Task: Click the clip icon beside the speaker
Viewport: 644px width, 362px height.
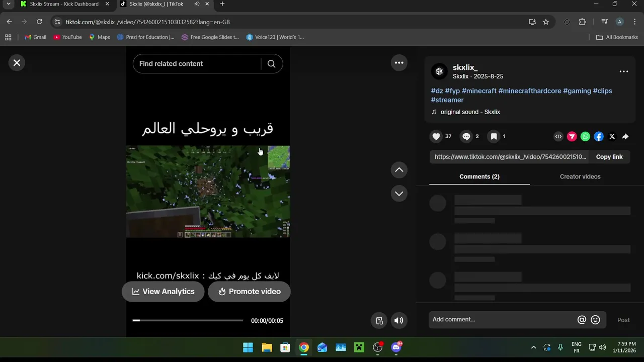Action: (x=379, y=320)
